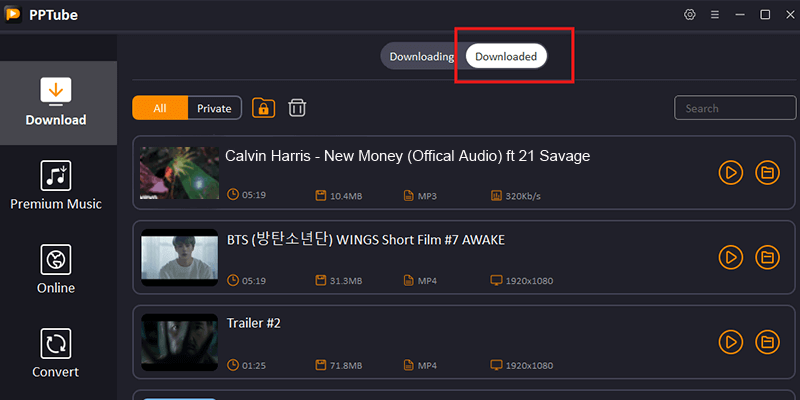Switch to the Downloading tab
800x400 pixels.
click(x=421, y=56)
